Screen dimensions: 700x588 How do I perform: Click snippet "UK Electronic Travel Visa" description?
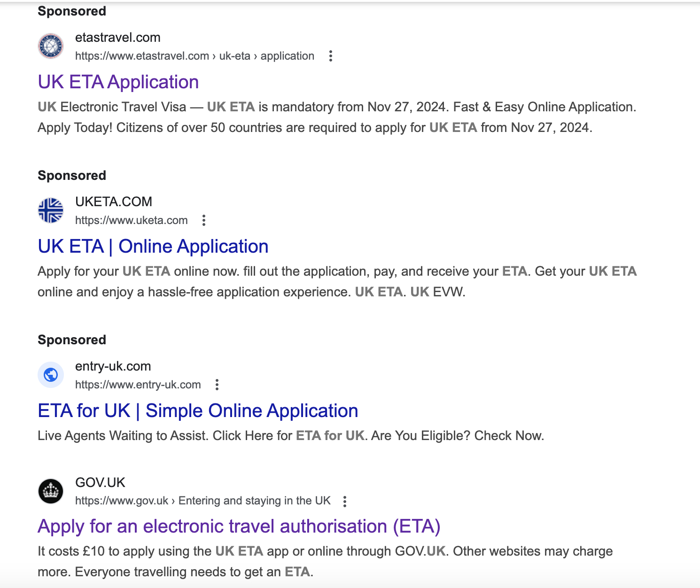[x=337, y=117]
